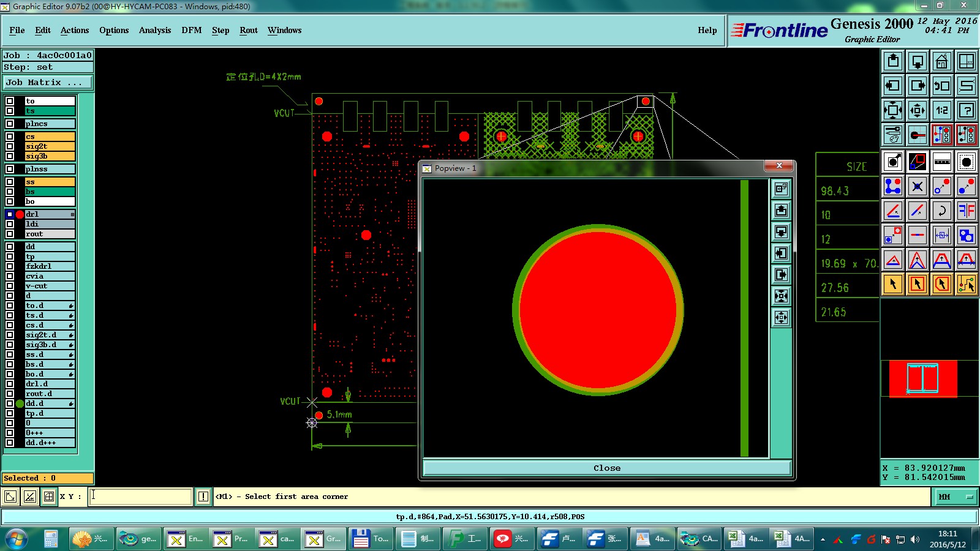Toggle the checkbox for layer 'plncs'
Image resolution: width=980 pixels, height=551 pixels.
coord(10,124)
